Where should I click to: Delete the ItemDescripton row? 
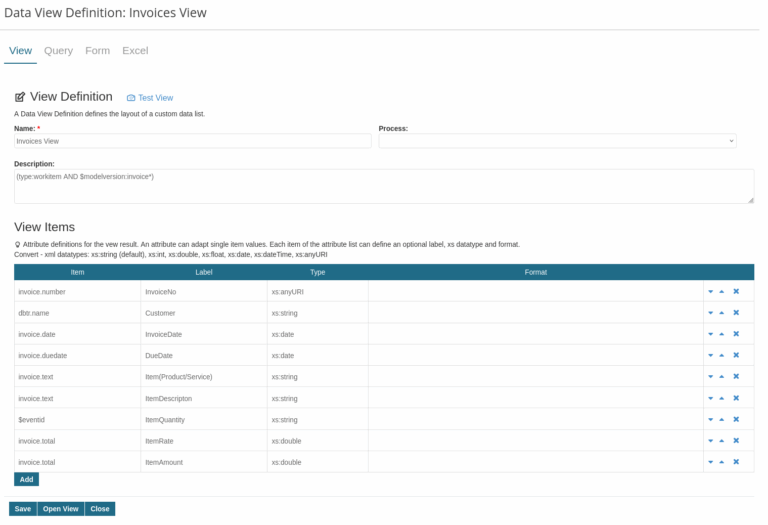point(736,399)
